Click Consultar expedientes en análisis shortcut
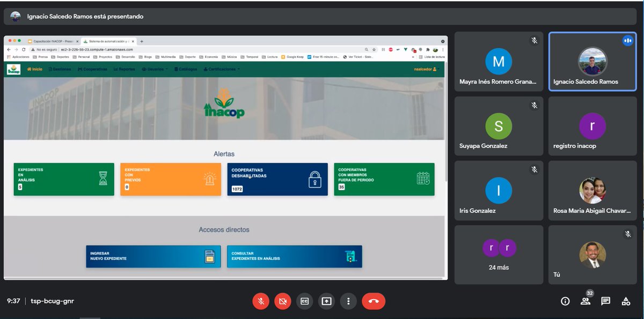Image resolution: width=644 pixels, height=319 pixels. 295,256
